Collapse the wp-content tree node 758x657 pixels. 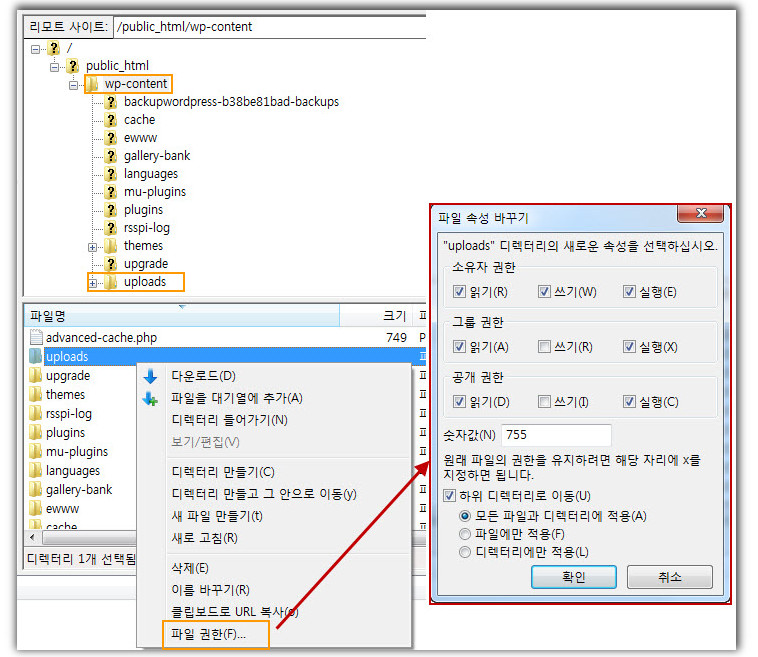click(x=73, y=86)
